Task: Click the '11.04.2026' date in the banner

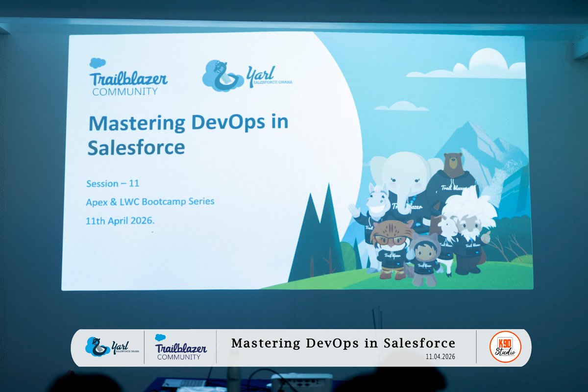Action: 440,357
